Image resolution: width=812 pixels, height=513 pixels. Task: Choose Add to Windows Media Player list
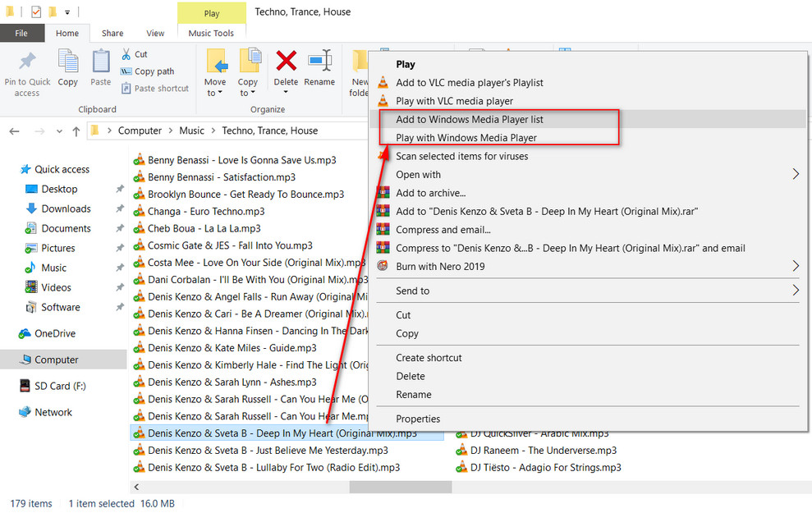(x=469, y=120)
